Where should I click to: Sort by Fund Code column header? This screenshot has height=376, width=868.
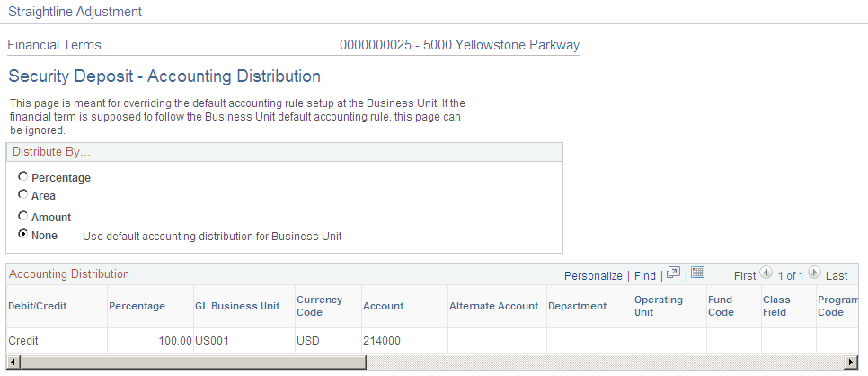(721, 306)
